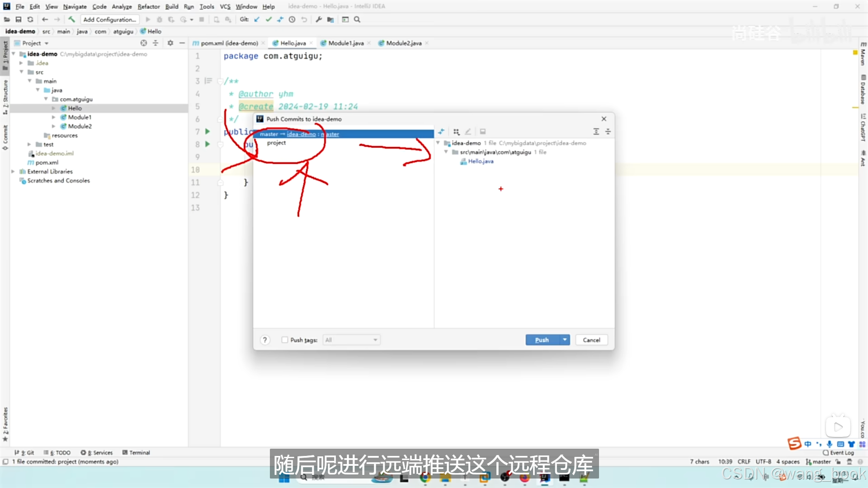Select pom.xml in project tree
This screenshot has width=868, height=488.
tap(47, 162)
